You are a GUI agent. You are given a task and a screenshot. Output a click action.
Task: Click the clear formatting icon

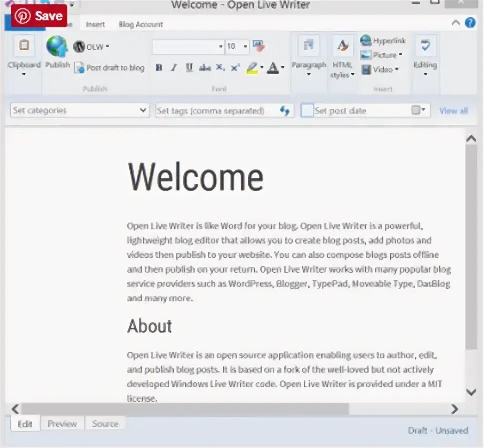pyautogui.click(x=258, y=46)
